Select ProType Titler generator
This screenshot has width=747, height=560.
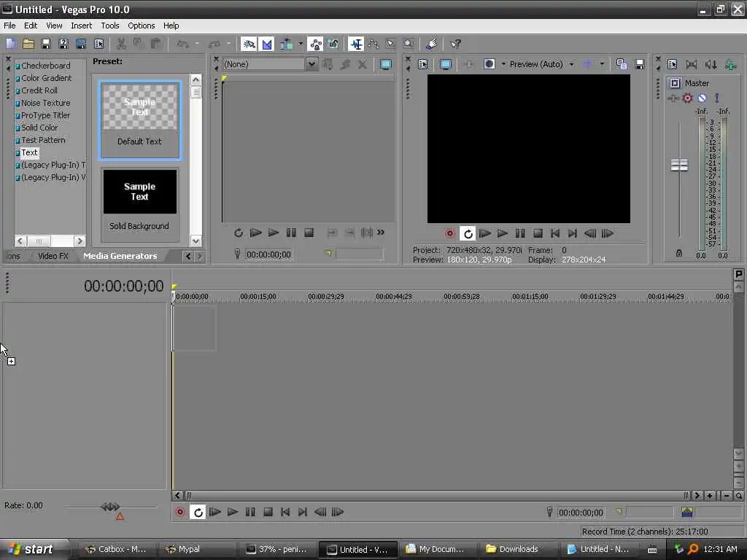pos(45,115)
